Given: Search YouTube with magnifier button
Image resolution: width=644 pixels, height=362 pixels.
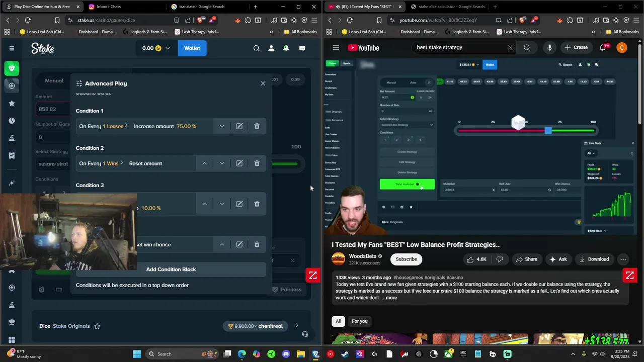Looking at the screenshot, I should pyautogui.click(x=527, y=48).
